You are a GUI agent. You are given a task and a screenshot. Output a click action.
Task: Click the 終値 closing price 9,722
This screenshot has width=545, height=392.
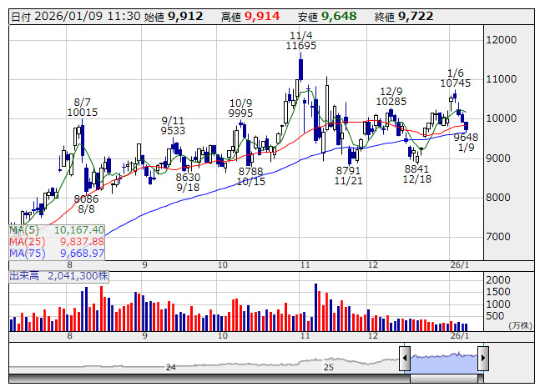416,16
